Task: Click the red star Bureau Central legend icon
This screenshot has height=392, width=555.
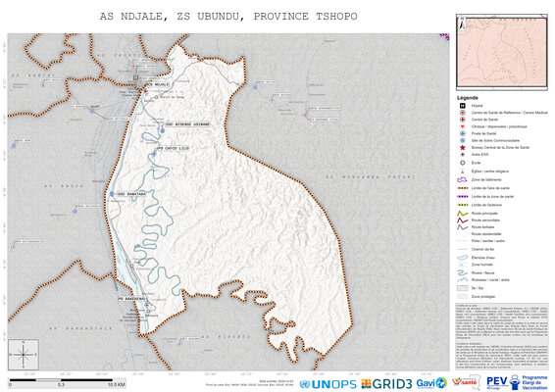Action: pyautogui.click(x=462, y=148)
